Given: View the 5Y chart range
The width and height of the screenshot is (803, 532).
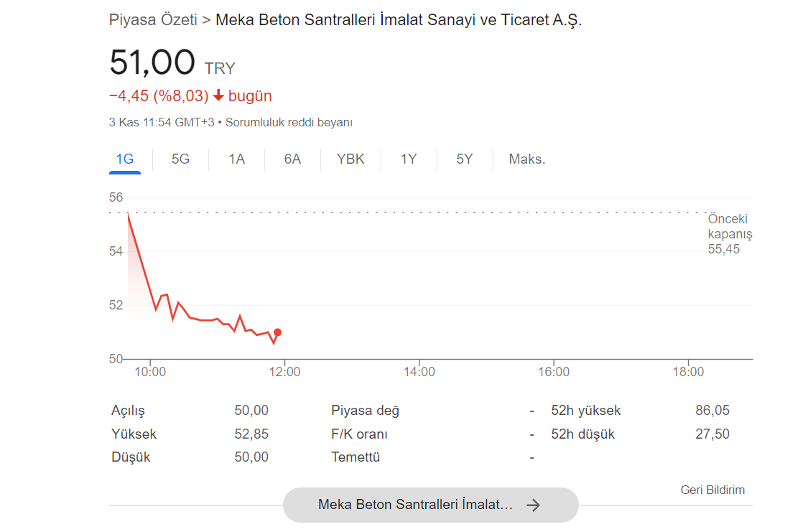Looking at the screenshot, I should 465,159.
